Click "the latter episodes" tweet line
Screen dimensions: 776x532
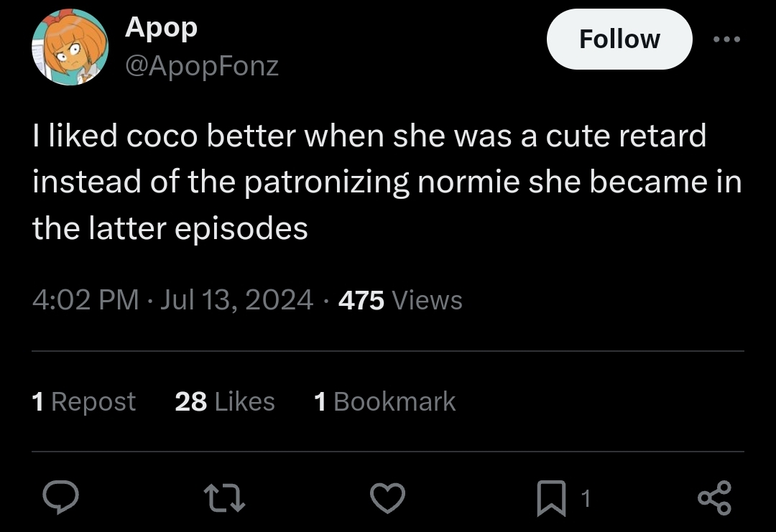click(x=170, y=228)
